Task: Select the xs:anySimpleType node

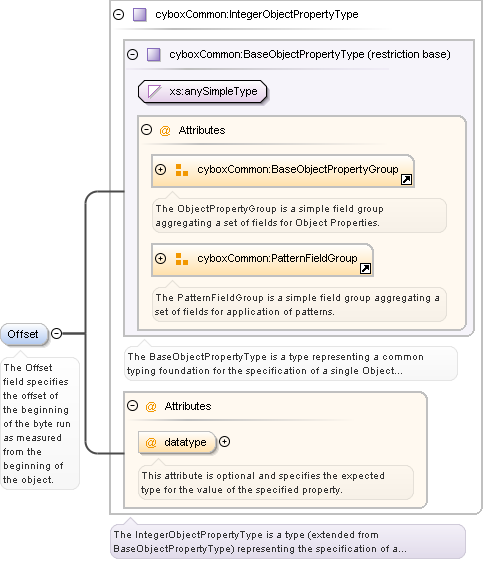Action: (x=203, y=92)
